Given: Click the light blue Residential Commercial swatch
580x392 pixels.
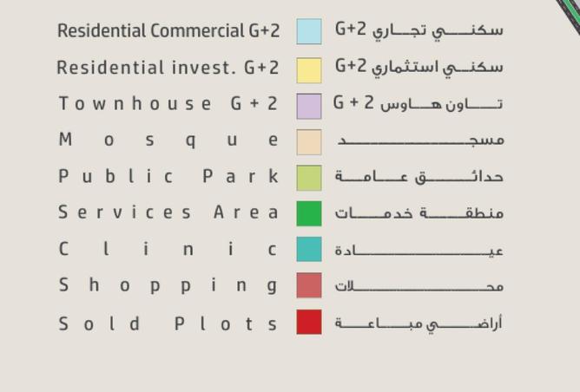Looking at the screenshot, I should pos(308,31).
